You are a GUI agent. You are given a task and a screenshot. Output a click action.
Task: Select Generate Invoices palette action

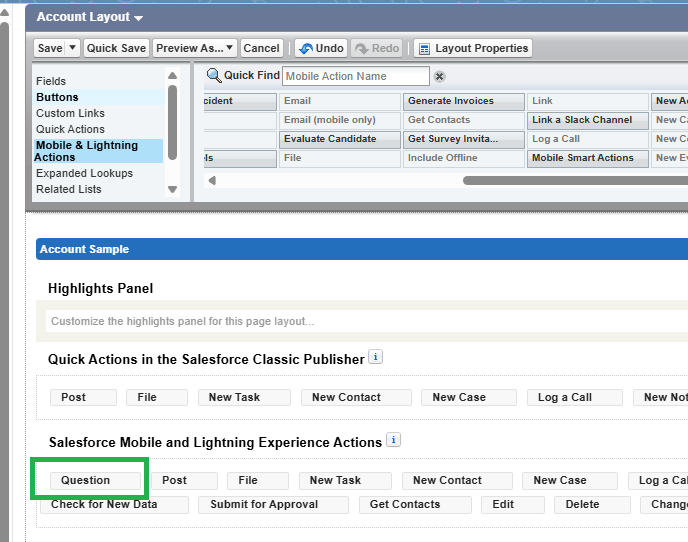pos(464,101)
